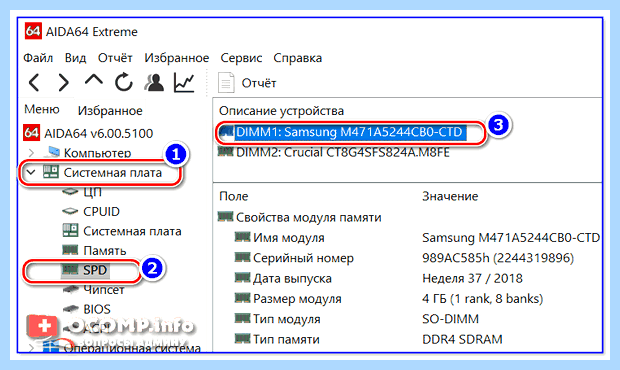
Task: Switch to the Избранное tab in the sidebar
Action: click(x=110, y=111)
